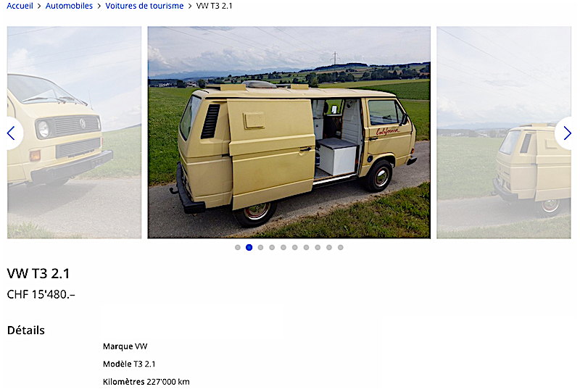Viewport: 580px width, 392px height.
Task: Open the Accueil breadcrumb link
Action: point(20,6)
